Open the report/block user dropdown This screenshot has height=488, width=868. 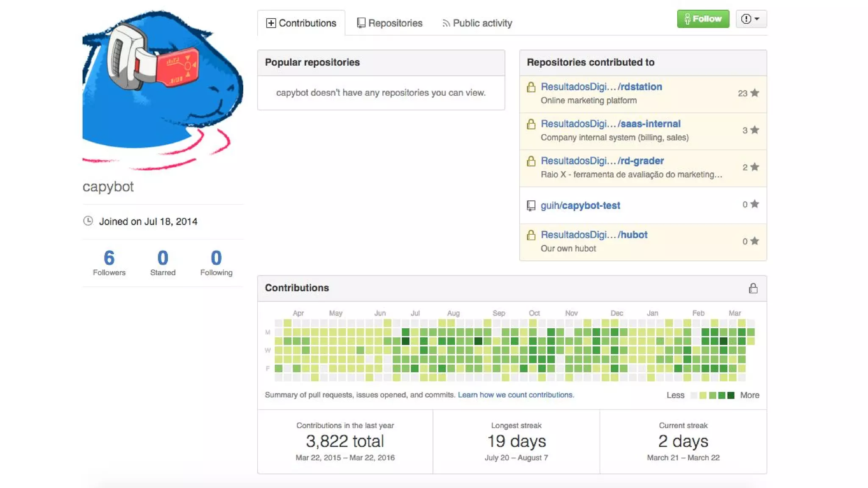[x=751, y=19]
